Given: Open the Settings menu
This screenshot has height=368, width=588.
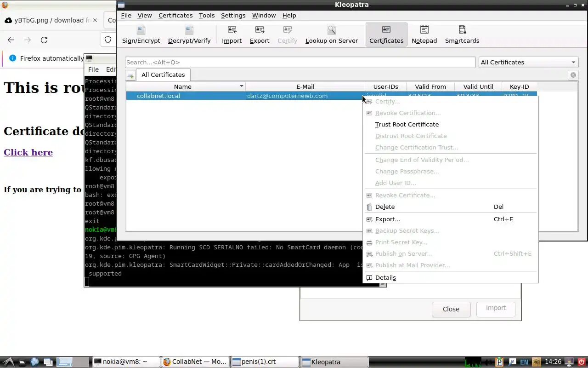Looking at the screenshot, I should tap(233, 15).
